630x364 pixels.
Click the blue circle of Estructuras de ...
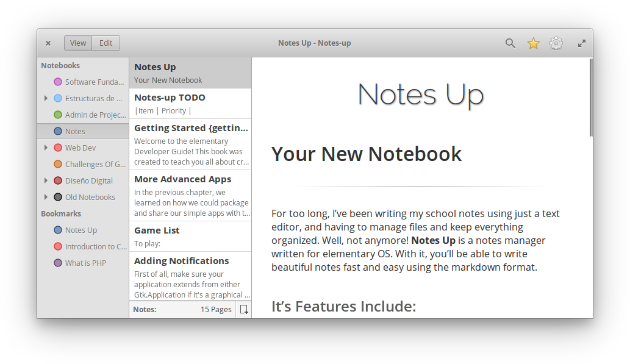point(58,98)
